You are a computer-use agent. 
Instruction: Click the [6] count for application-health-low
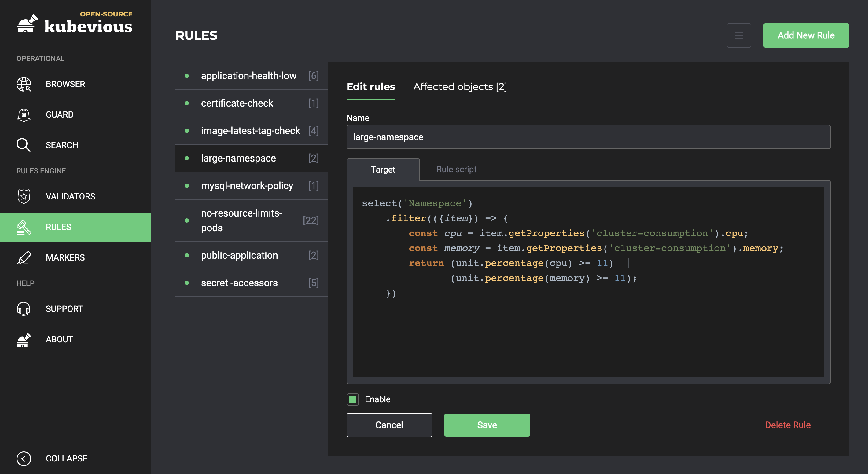(x=313, y=76)
